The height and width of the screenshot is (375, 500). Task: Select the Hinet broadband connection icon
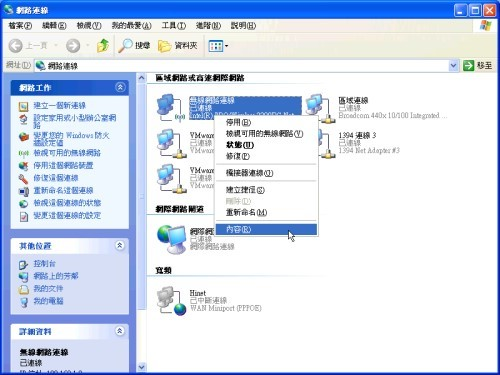[x=171, y=301]
